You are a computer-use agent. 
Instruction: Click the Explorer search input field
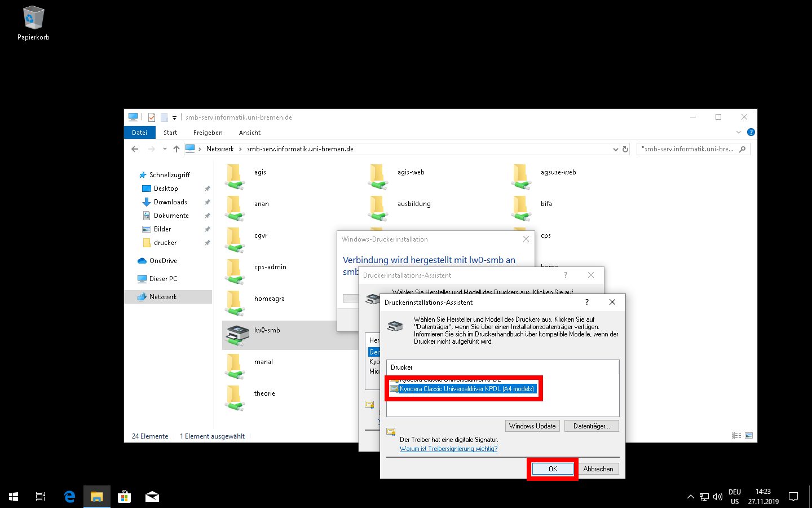click(688, 149)
